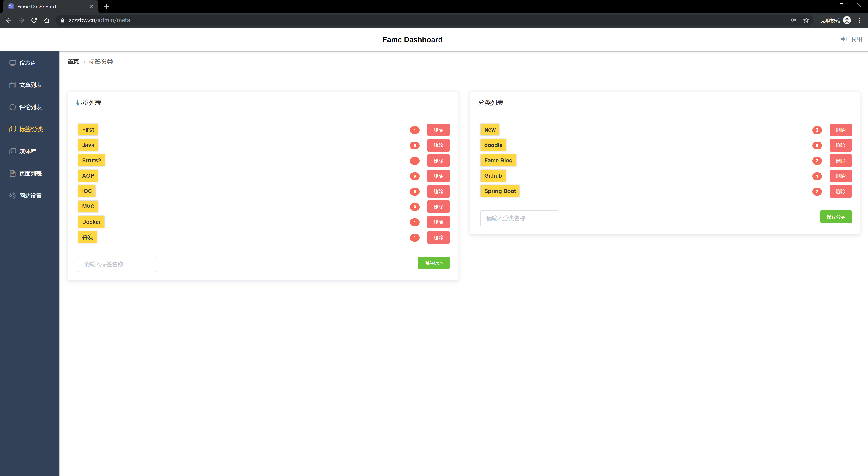Go to 首页 breadcrumb link

click(73, 62)
